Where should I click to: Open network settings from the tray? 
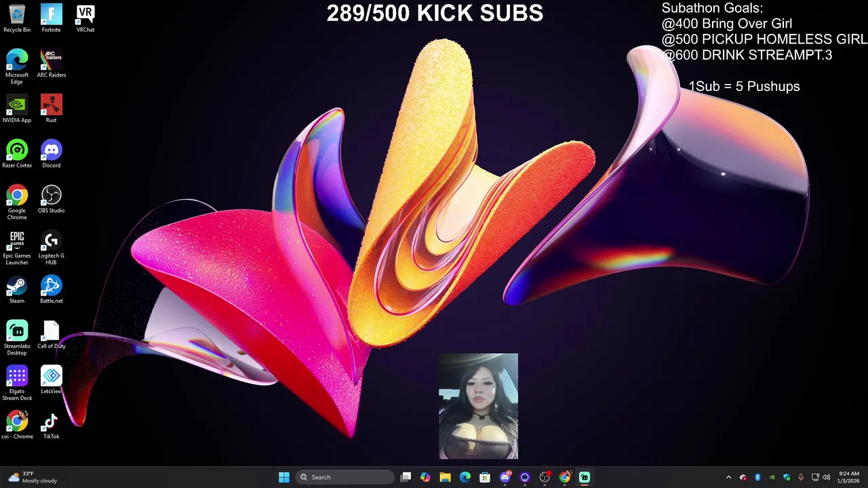(x=815, y=477)
